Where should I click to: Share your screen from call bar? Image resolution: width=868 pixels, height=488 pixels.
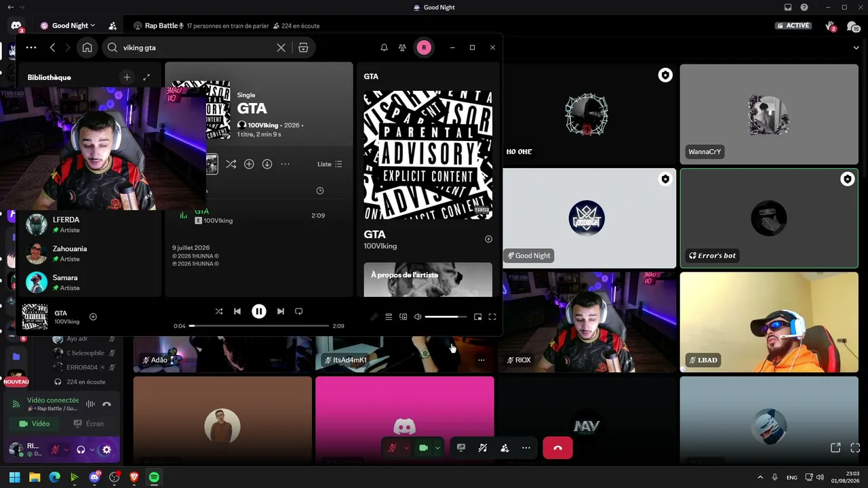tap(461, 448)
